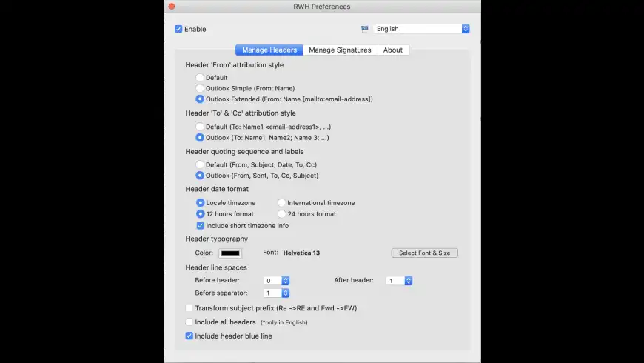Close the RWH Preferences window
The image size is (644, 363).
point(172,6)
